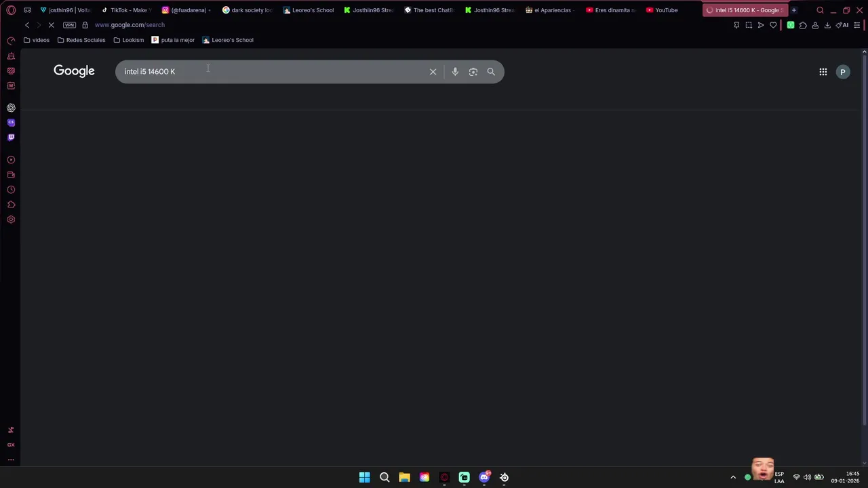Open the Easy Setup menu icon
This screenshot has height=488, width=868.
857,25
